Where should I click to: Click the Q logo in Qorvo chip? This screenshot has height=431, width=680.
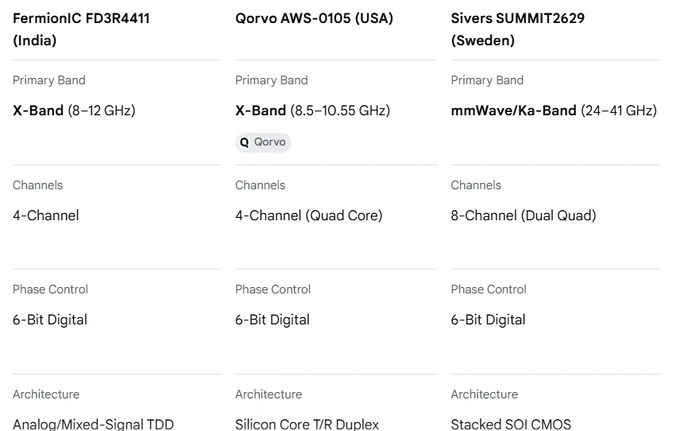click(244, 142)
